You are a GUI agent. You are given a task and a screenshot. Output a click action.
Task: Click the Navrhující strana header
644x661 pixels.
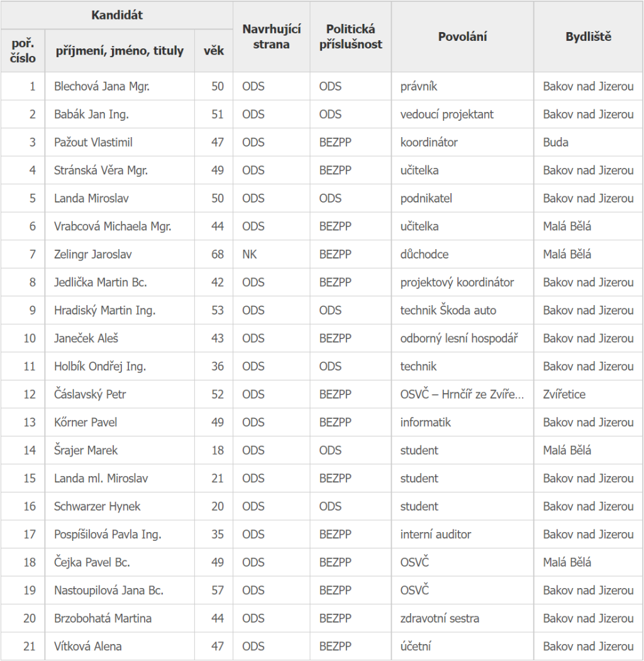point(272,36)
